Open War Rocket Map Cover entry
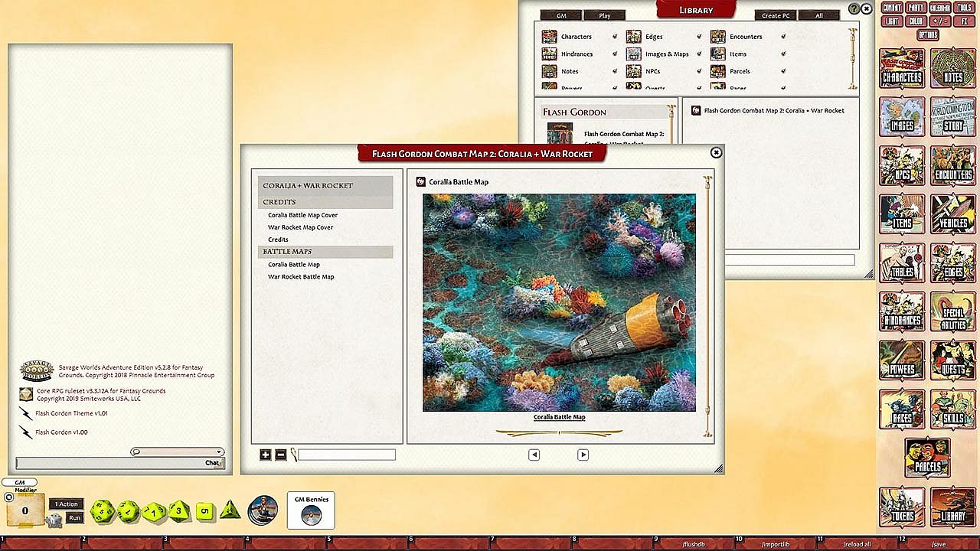Viewport: 980px width, 551px height. click(300, 227)
